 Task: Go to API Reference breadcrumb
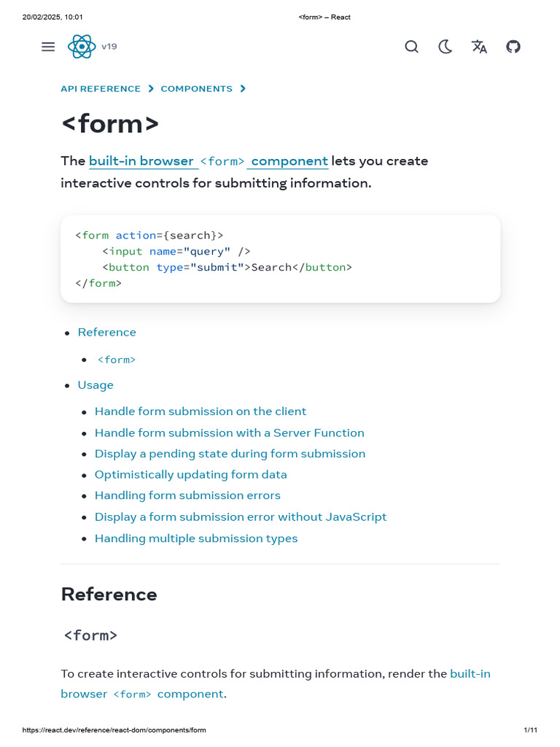coord(101,89)
